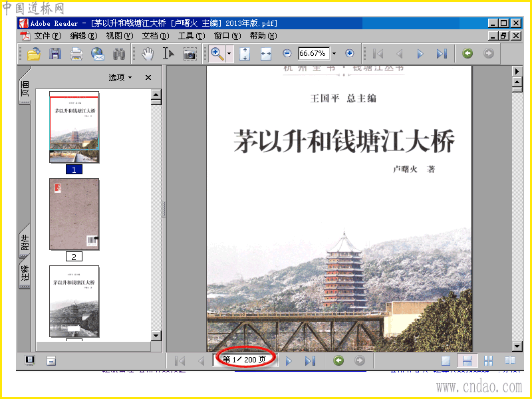532x399 pixels.
Task: Close the pages panel with X
Action: point(148,77)
